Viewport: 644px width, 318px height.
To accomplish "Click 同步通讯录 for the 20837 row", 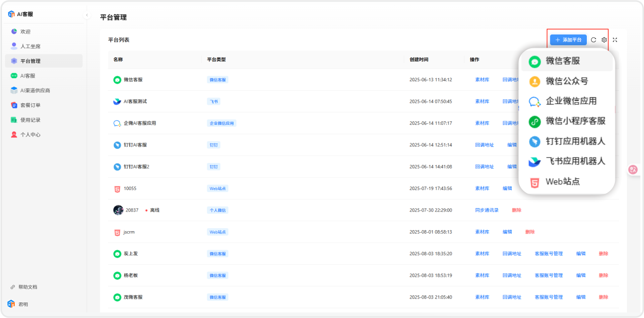I will pyautogui.click(x=487, y=210).
